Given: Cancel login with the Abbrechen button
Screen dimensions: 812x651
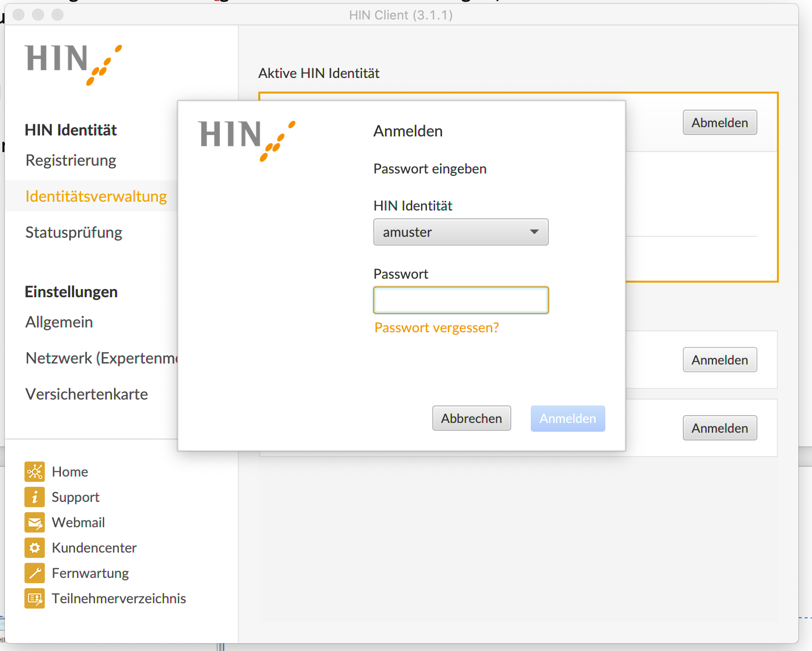Looking at the screenshot, I should (471, 418).
